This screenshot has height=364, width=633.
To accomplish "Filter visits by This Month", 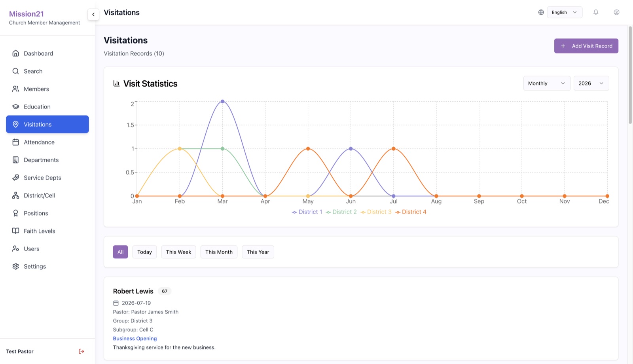I will click(219, 252).
